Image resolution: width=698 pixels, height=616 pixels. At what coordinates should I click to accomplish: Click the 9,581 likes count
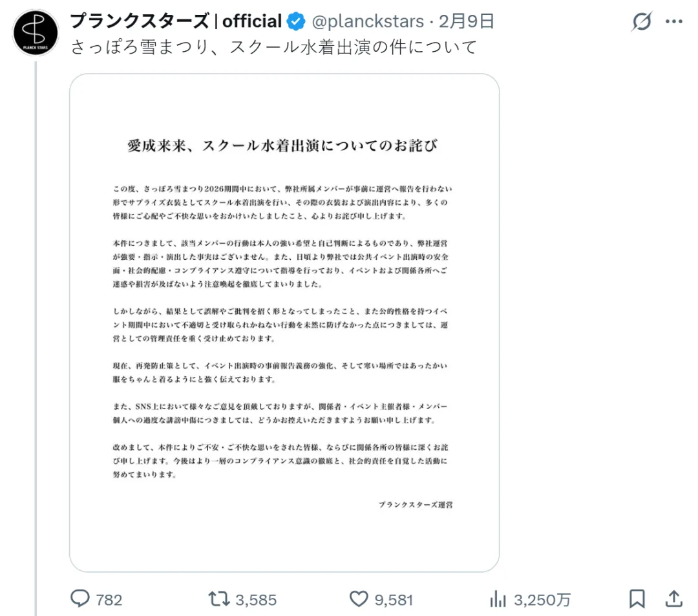point(394,600)
